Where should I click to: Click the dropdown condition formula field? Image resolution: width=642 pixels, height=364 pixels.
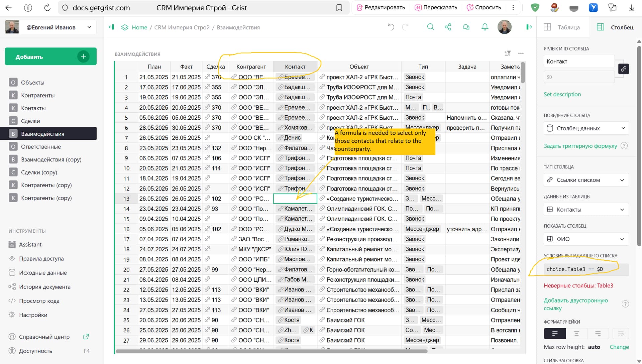(x=586, y=269)
